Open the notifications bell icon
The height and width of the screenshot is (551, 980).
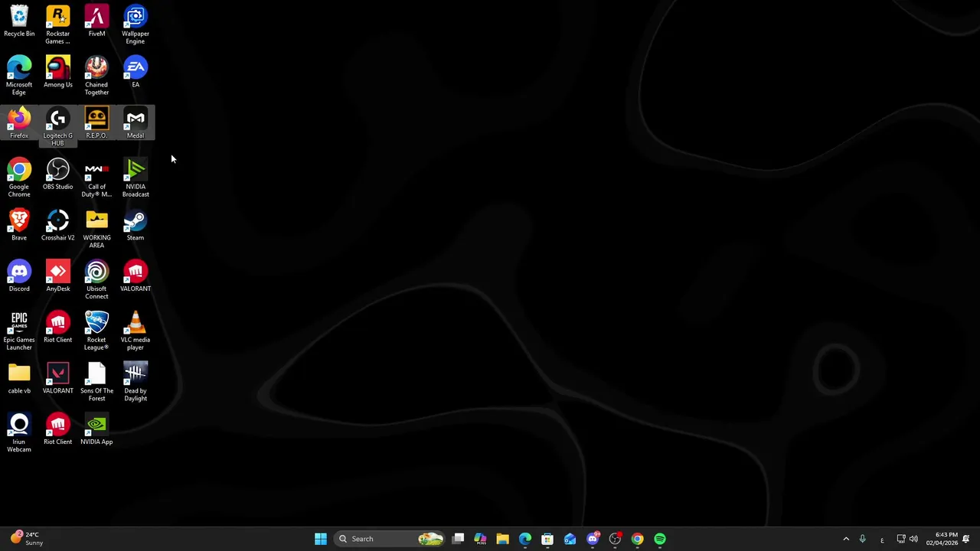[966, 539]
